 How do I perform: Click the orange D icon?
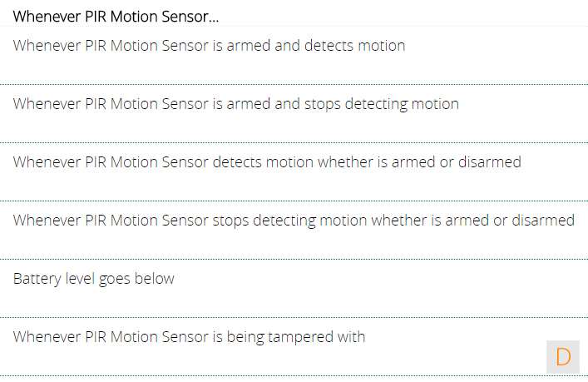point(563,357)
